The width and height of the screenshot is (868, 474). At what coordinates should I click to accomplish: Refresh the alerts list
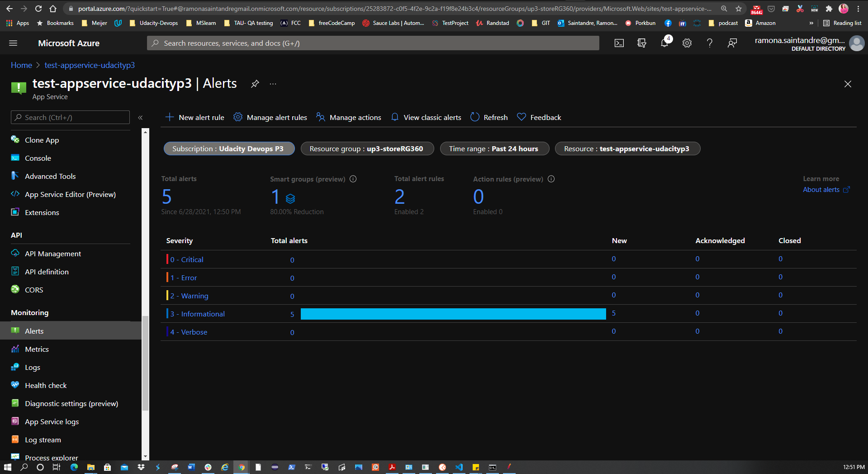[489, 117]
